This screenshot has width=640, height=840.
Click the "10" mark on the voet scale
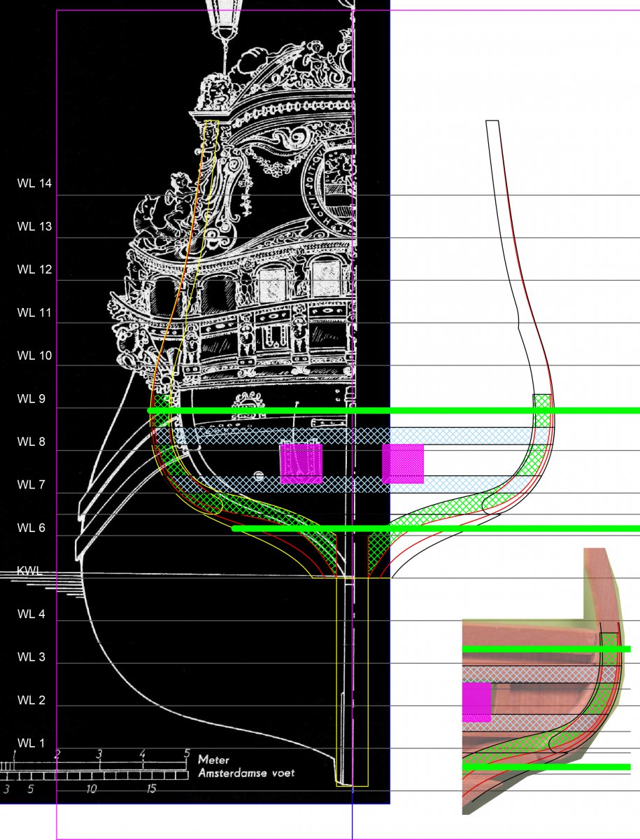(91, 789)
